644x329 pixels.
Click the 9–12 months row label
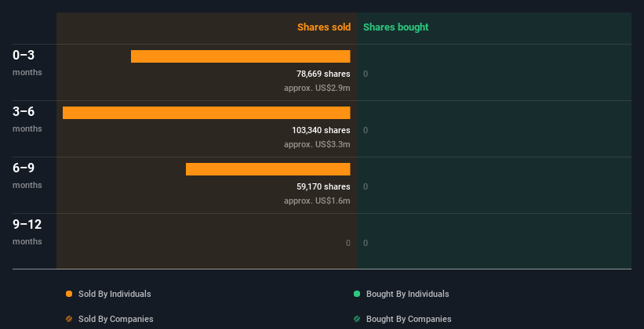pos(27,232)
